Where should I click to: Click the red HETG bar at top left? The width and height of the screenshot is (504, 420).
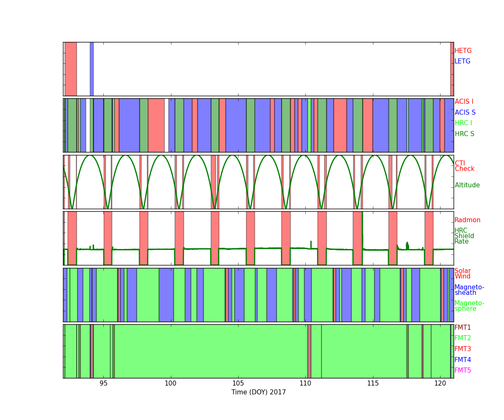point(71,69)
